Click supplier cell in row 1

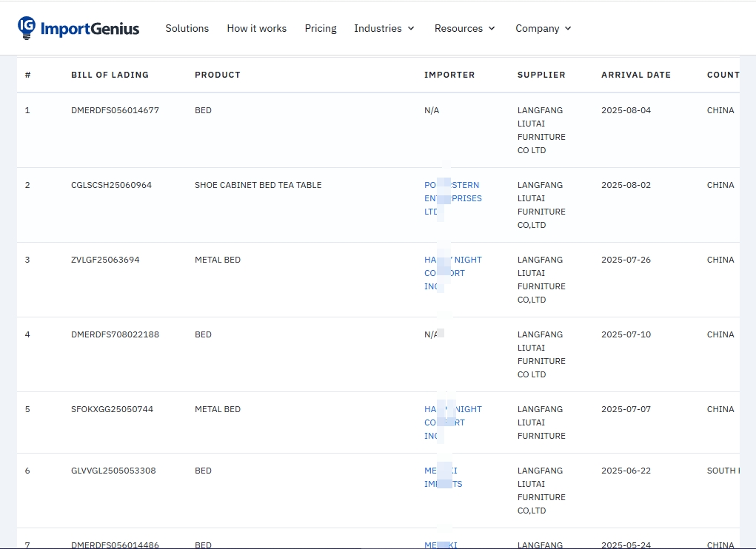click(x=541, y=130)
